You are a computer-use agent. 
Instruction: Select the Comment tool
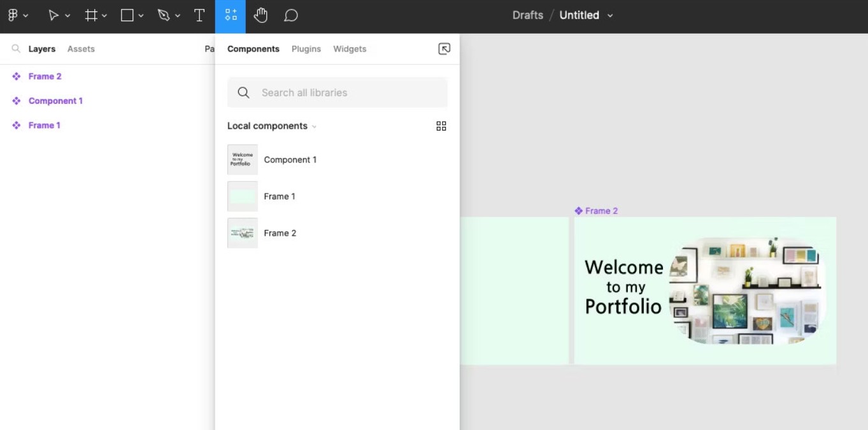[x=291, y=15]
